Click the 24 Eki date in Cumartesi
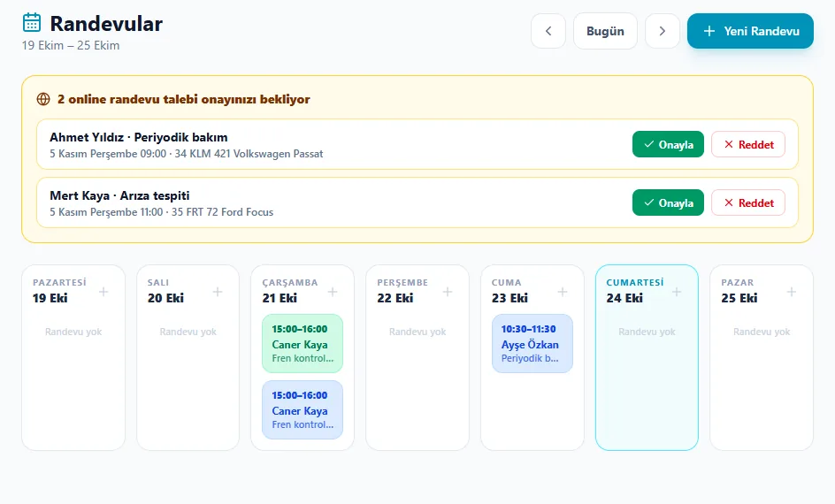835x504 pixels. pos(624,298)
